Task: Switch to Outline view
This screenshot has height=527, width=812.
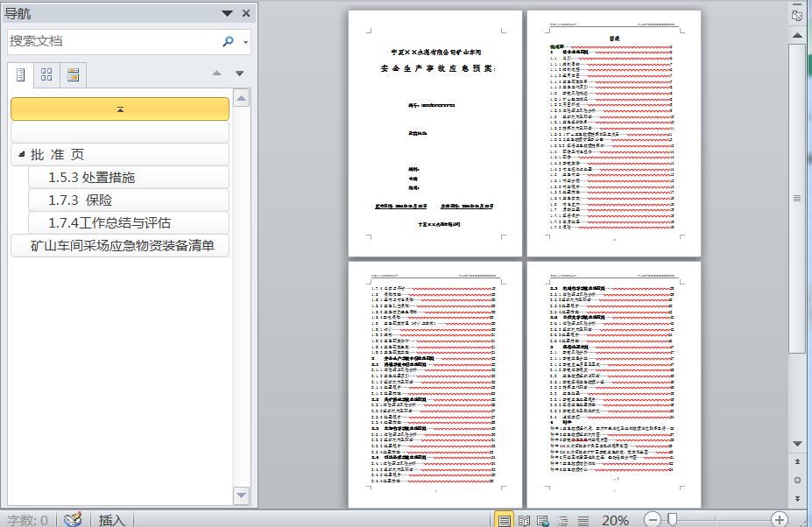Action: [x=563, y=520]
